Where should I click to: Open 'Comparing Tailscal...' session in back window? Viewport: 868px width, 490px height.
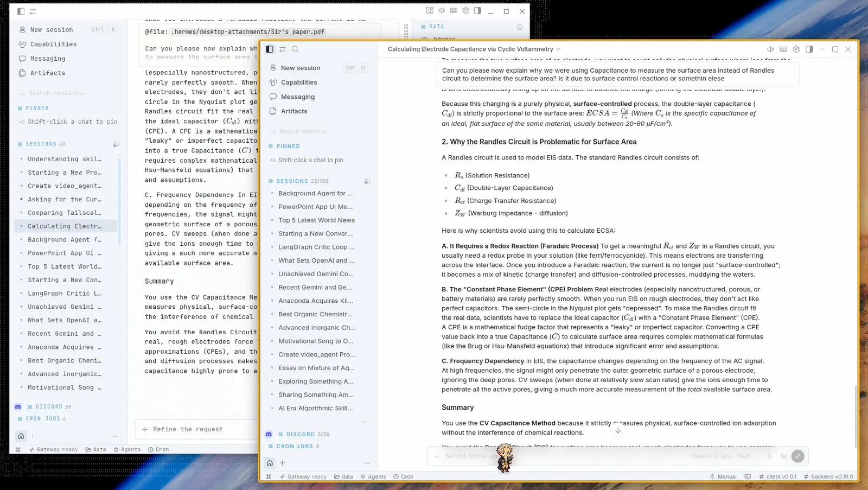click(x=65, y=213)
